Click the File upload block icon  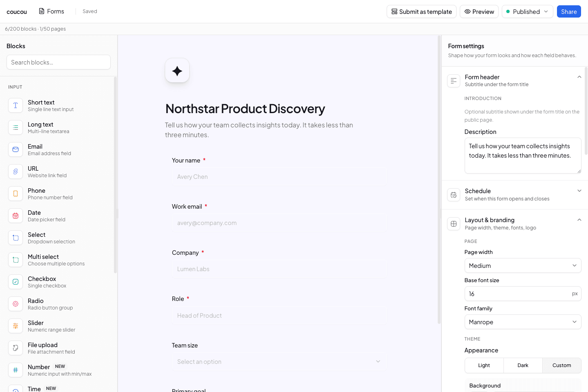(x=16, y=348)
